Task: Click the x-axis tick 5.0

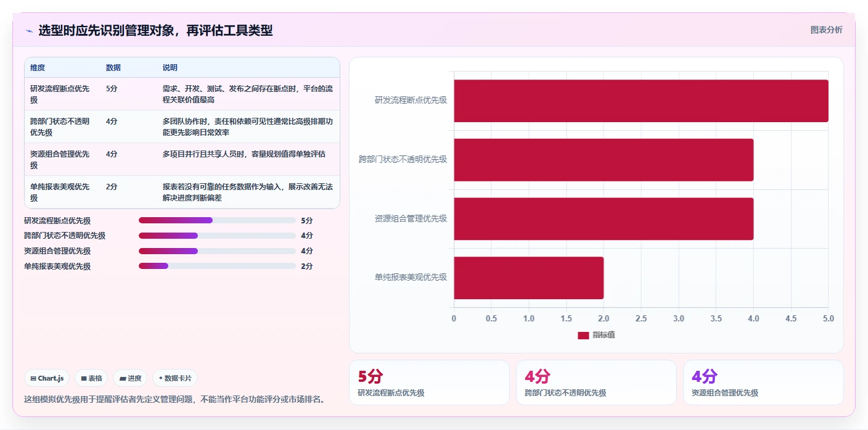Action: tap(828, 319)
